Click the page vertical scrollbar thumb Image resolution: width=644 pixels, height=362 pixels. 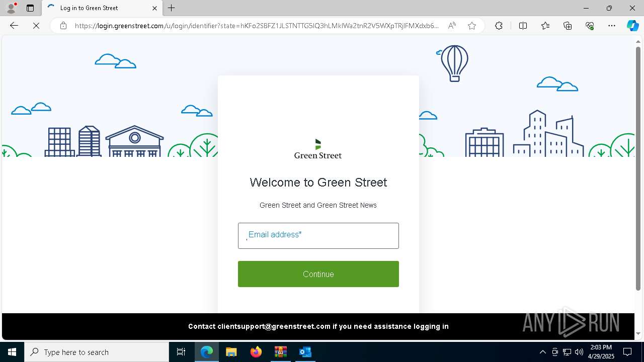point(638,168)
